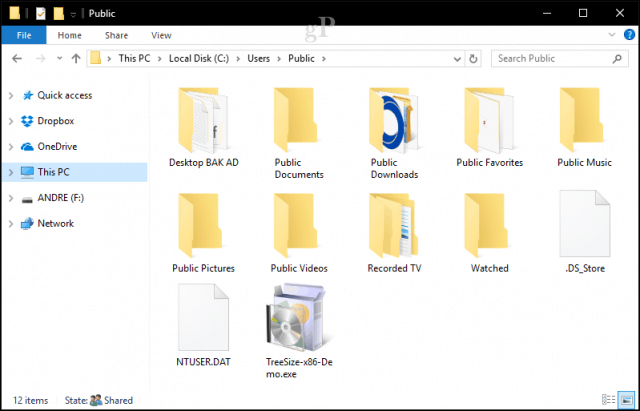Viewport: 640px width, 411px height.
Task: Expand Dropbox tree node
Action: pyautogui.click(x=11, y=122)
